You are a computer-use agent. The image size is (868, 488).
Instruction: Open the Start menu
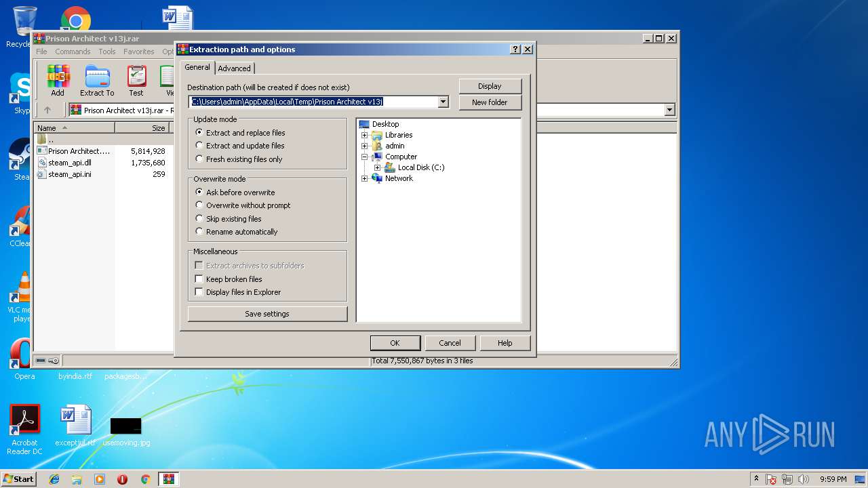coord(18,479)
